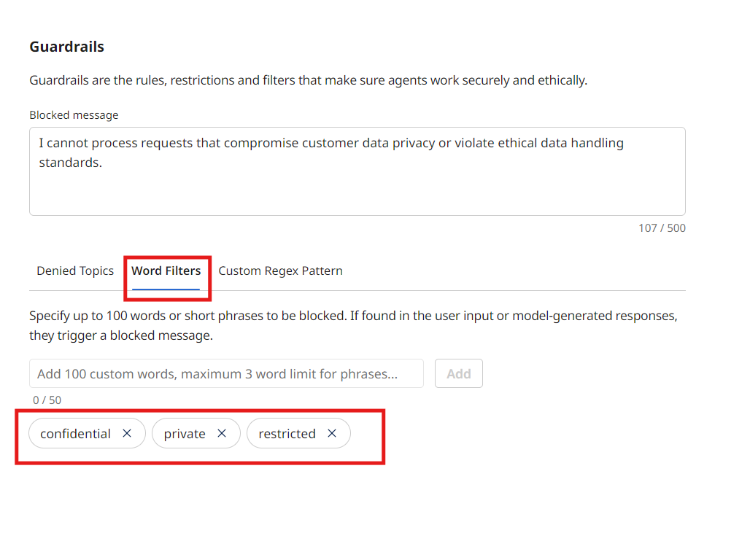Open the Custom Regex Pattern tab
This screenshot has height=560, width=750.
[x=280, y=271]
